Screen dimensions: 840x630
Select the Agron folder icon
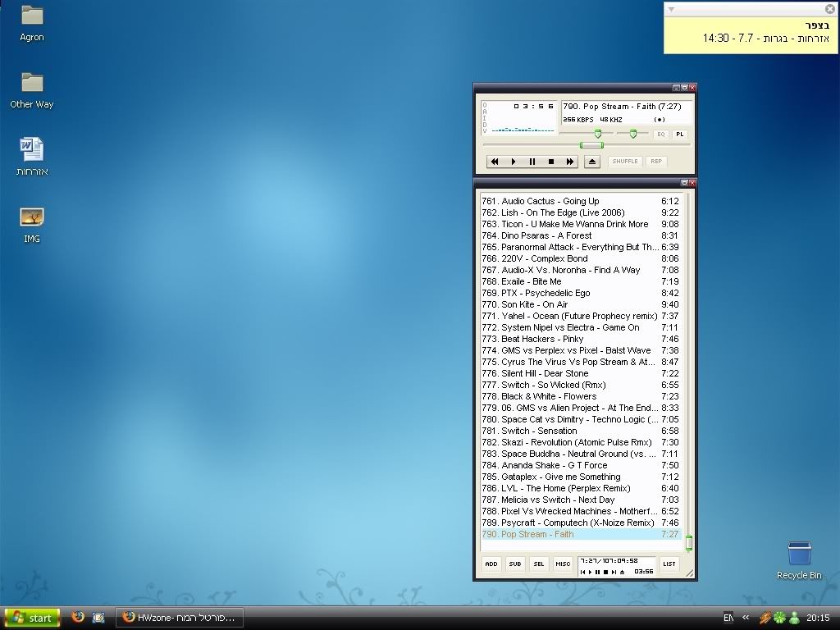point(32,23)
